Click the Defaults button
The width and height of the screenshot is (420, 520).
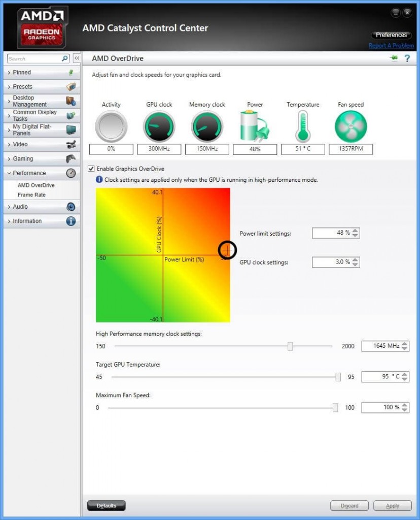point(107,505)
